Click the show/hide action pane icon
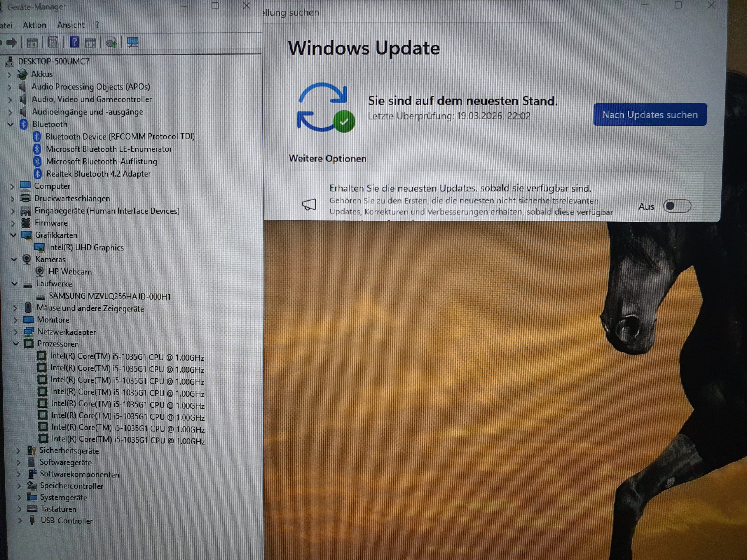The image size is (747, 560). [90, 43]
